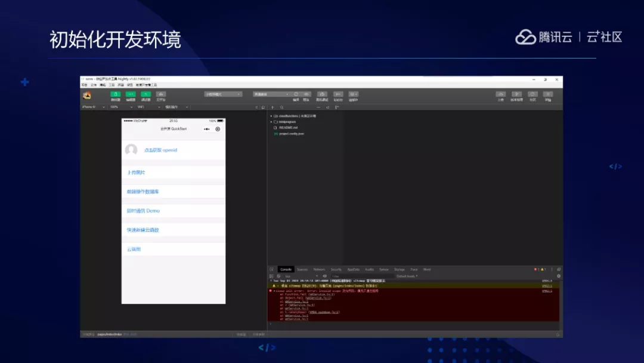
Task: Click the 切后台 switch-to-background icon
Action: point(338,94)
